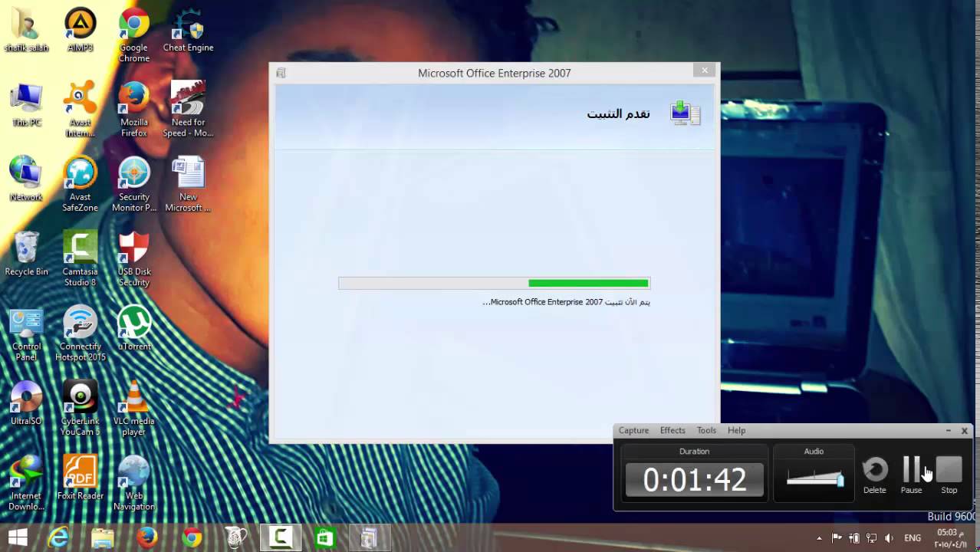Open Action Center flag icon
This screenshot has height=552, width=980.
tap(837, 538)
